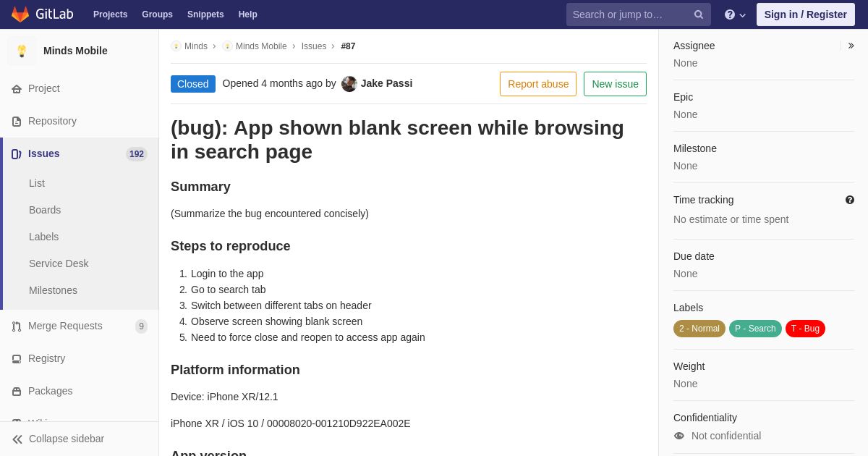This screenshot has height=456, width=868.
Task: Click the Steps to reproduce heading
Action: coord(231,246)
